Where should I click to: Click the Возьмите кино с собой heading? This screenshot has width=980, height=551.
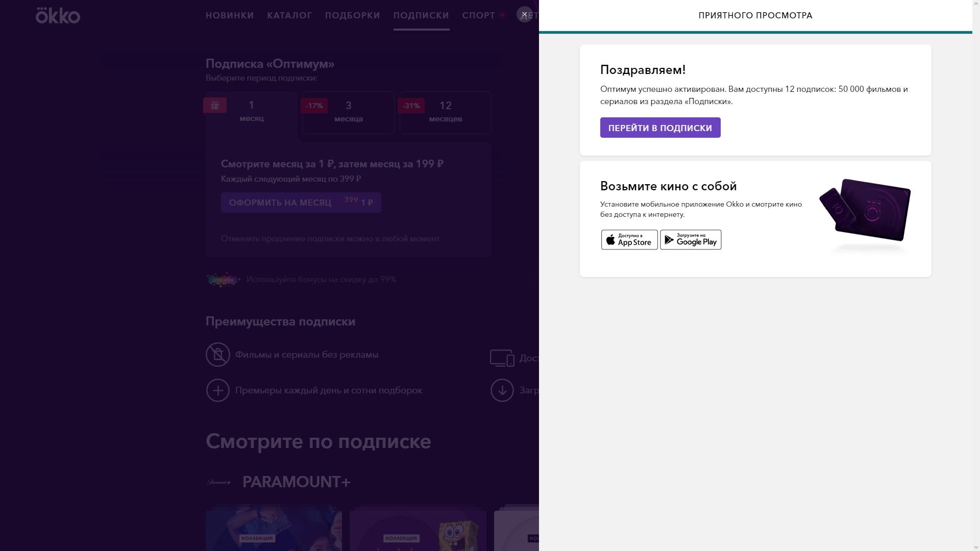(668, 186)
